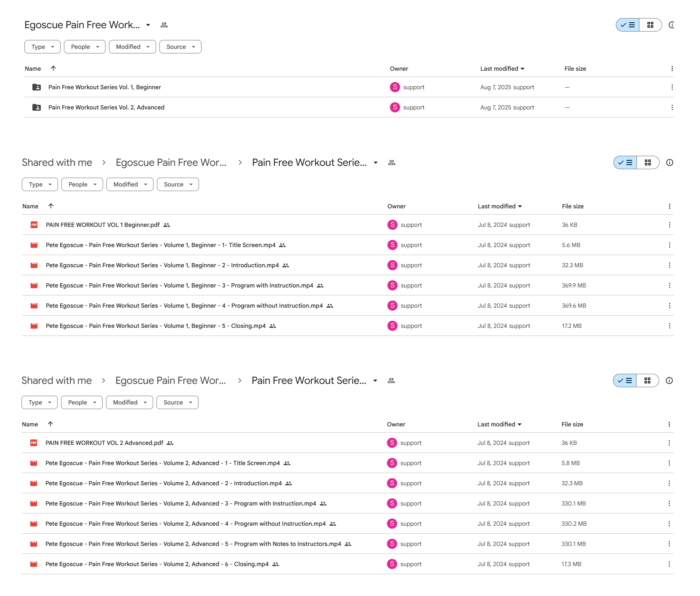Image resolution: width=700 pixels, height=596 pixels.
Task: Click the shared folder icon for Vol. 2, Advanced
Action: pyautogui.click(x=37, y=107)
